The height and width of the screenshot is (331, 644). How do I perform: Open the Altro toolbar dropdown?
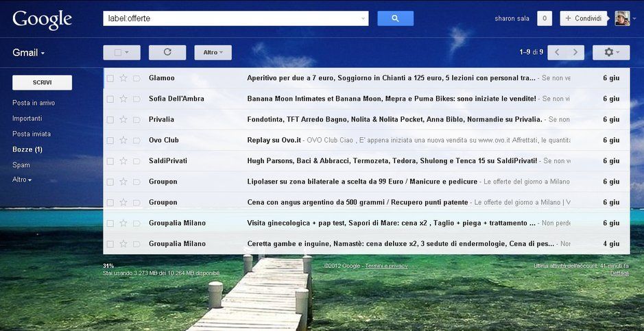213,53
